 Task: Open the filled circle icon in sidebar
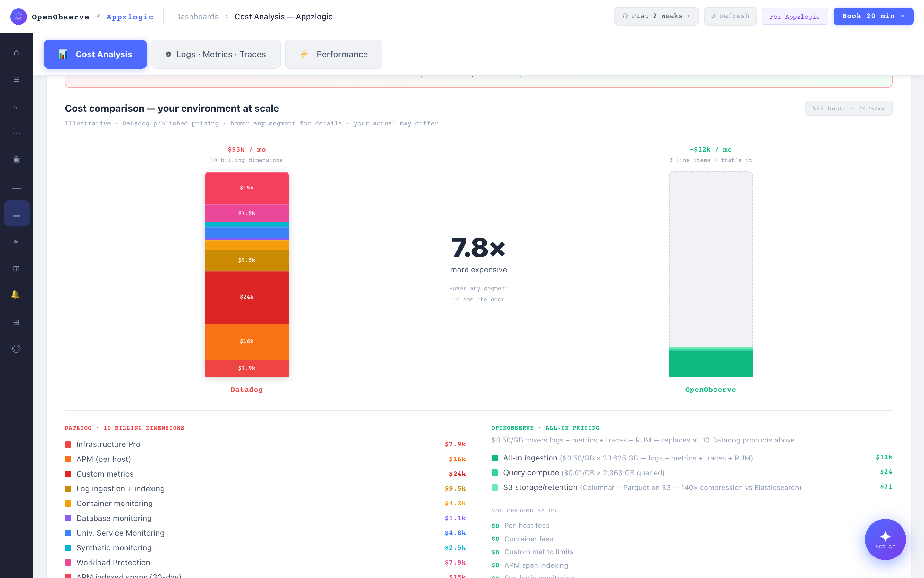[x=16, y=160]
